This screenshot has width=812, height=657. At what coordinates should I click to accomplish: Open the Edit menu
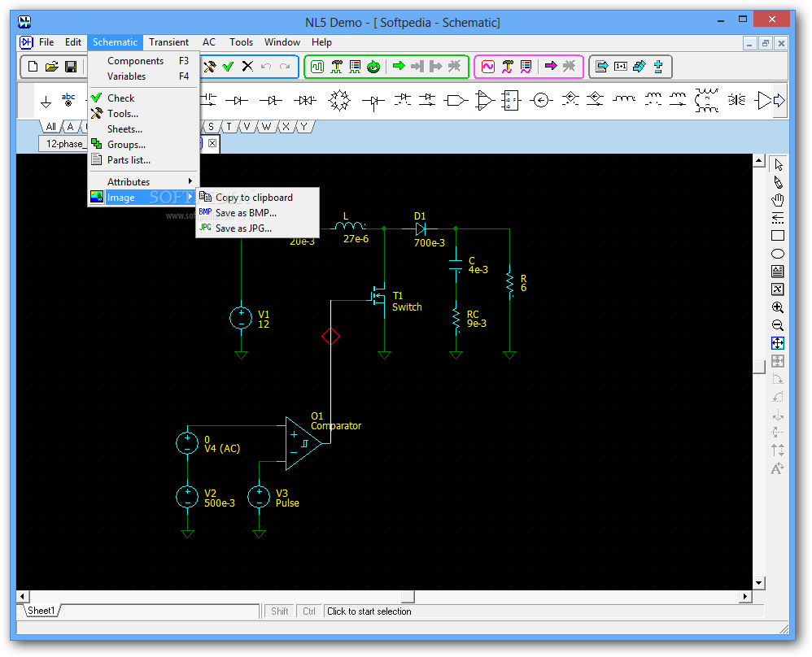click(73, 42)
